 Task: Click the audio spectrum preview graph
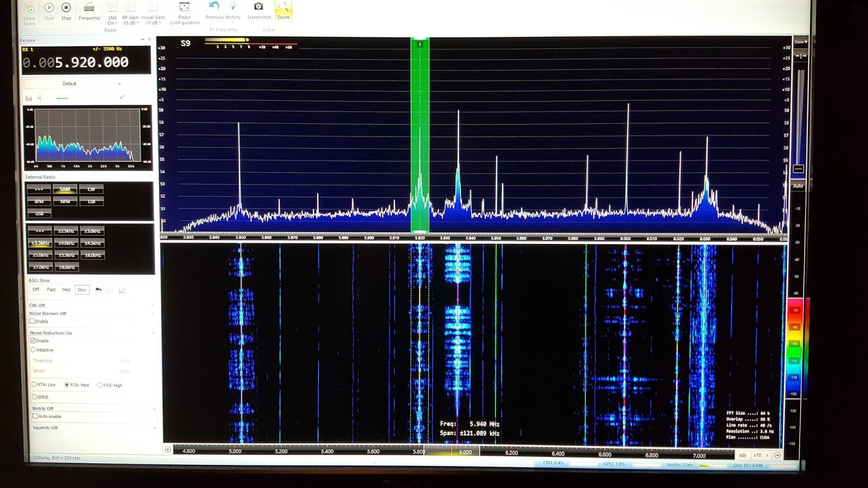[88, 138]
